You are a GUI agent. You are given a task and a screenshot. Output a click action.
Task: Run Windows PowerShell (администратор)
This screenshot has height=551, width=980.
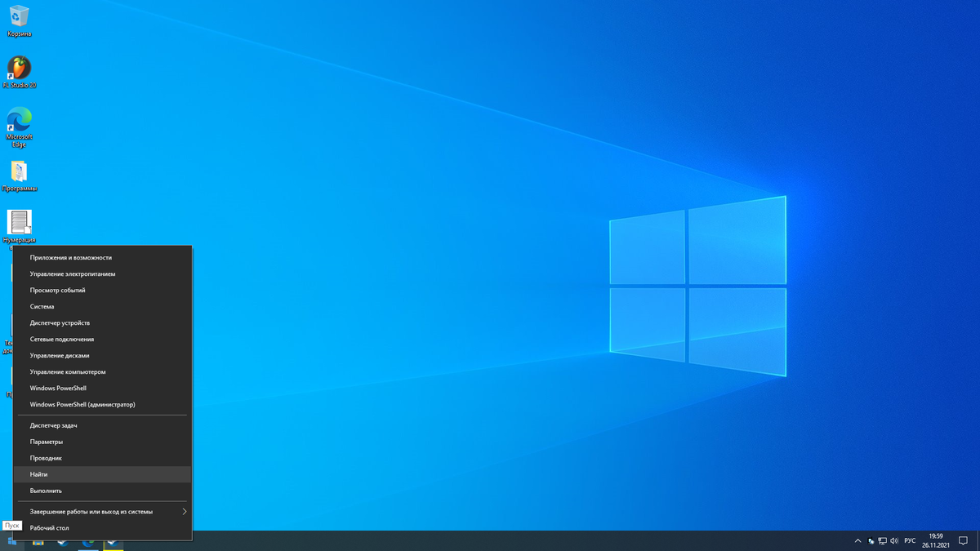[x=103, y=405]
